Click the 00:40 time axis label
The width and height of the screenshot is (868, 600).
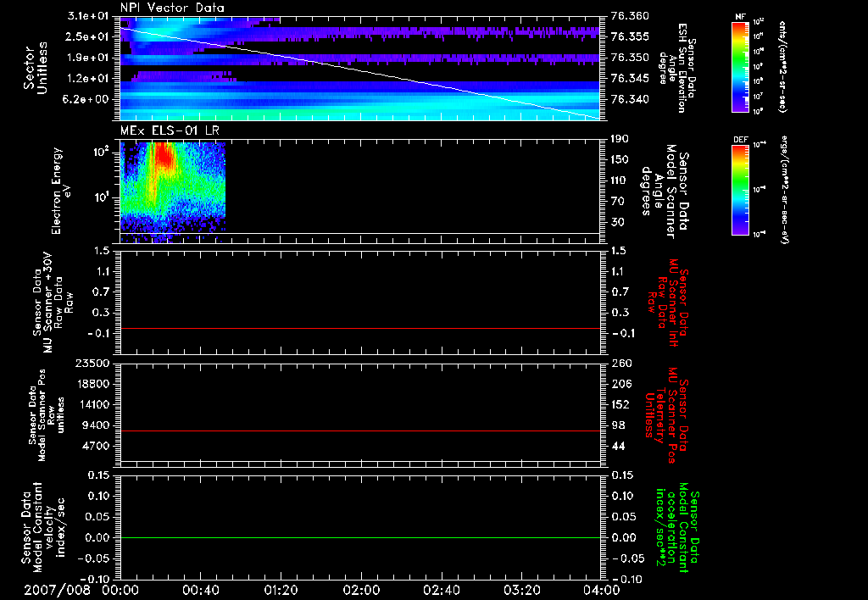[x=200, y=590]
